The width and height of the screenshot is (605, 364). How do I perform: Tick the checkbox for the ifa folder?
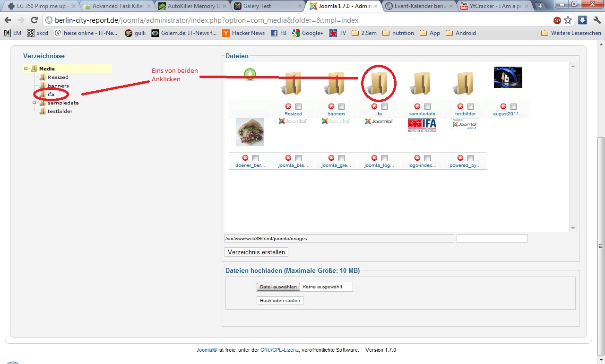click(x=384, y=106)
